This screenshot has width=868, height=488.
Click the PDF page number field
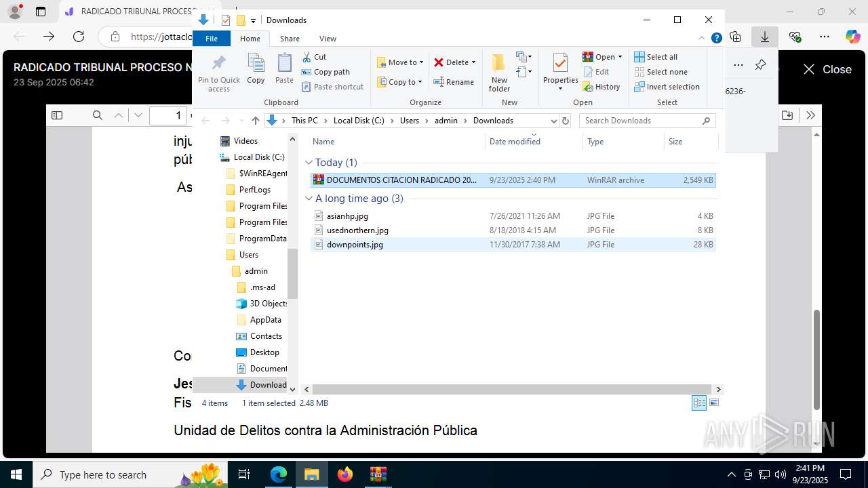(x=168, y=116)
